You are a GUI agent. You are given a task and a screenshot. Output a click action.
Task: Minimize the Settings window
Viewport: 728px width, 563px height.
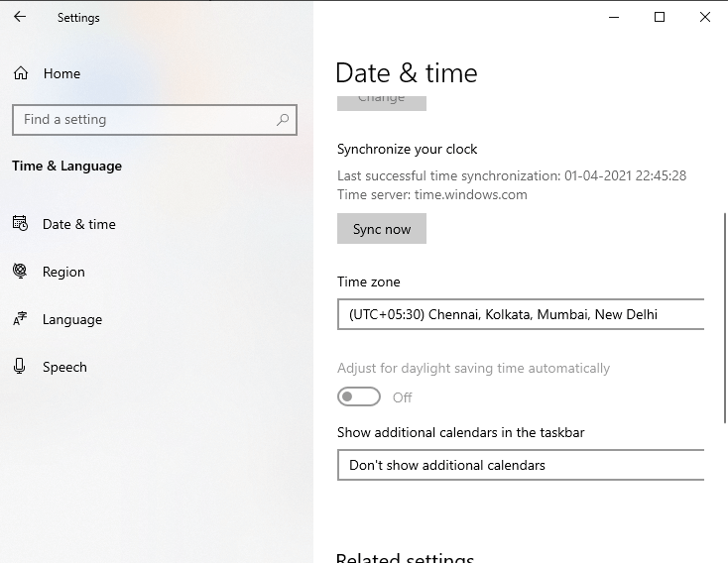coord(614,17)
